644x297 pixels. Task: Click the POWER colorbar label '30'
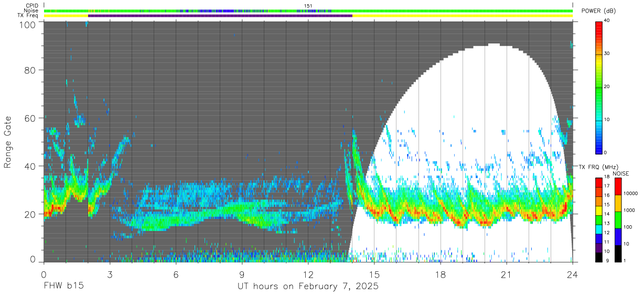click(x=608, y=54)
